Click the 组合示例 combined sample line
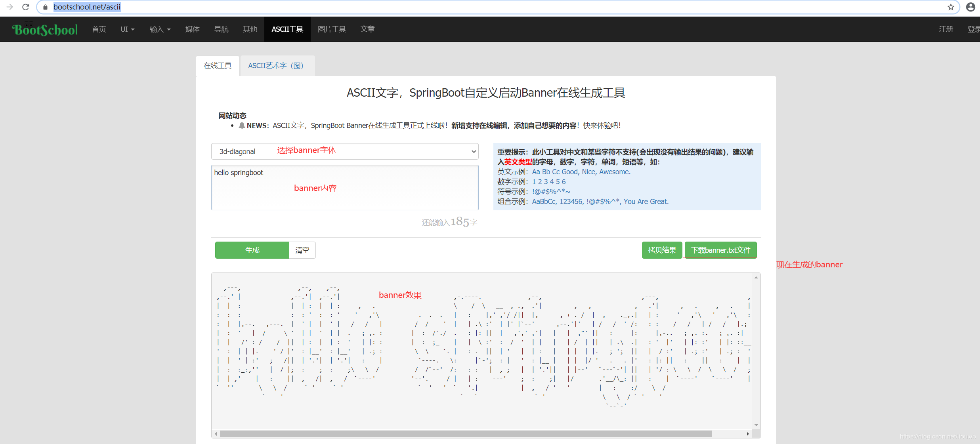This screenshot has width=980, height=444. 583,201
